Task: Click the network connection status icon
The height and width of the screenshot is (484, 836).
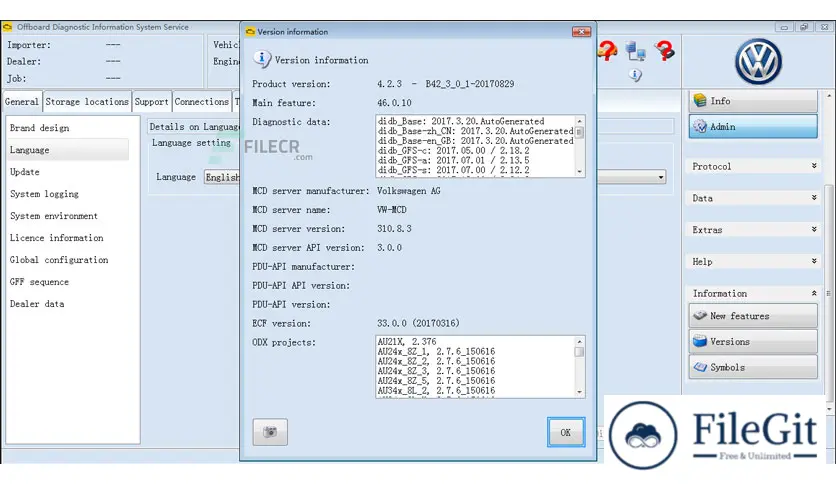Action: [x=635, y=51]
